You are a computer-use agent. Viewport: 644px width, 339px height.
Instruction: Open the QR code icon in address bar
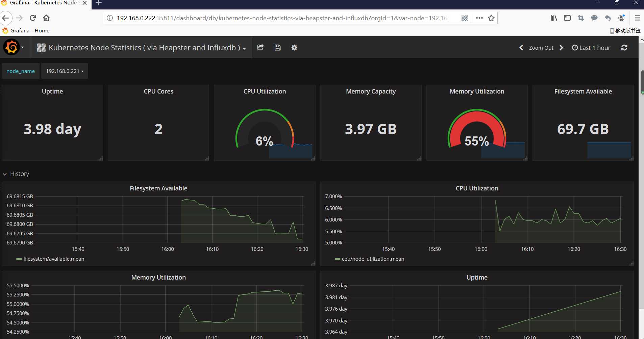[x=465, y=18]
